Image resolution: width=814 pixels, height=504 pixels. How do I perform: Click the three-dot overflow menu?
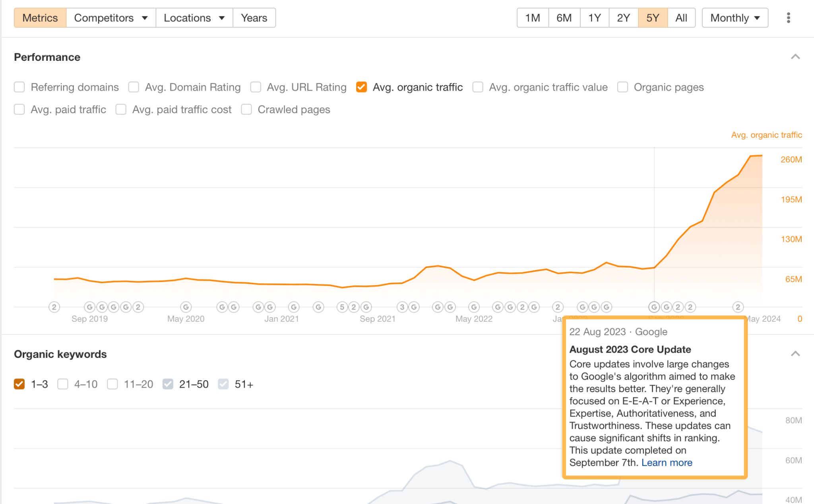coord(789,17)
